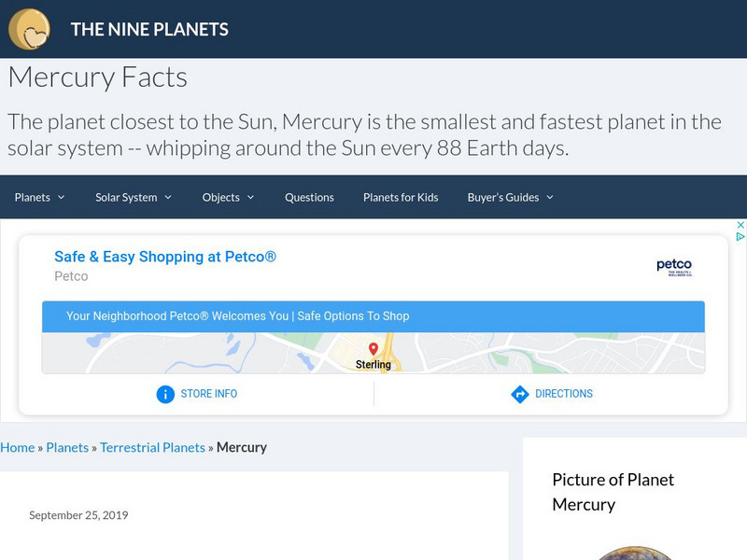Viewport: 747px width, 560px height.
Task: Open the Terrestrial Planets breadcrumb link
Action: click(x=152, y=447)
